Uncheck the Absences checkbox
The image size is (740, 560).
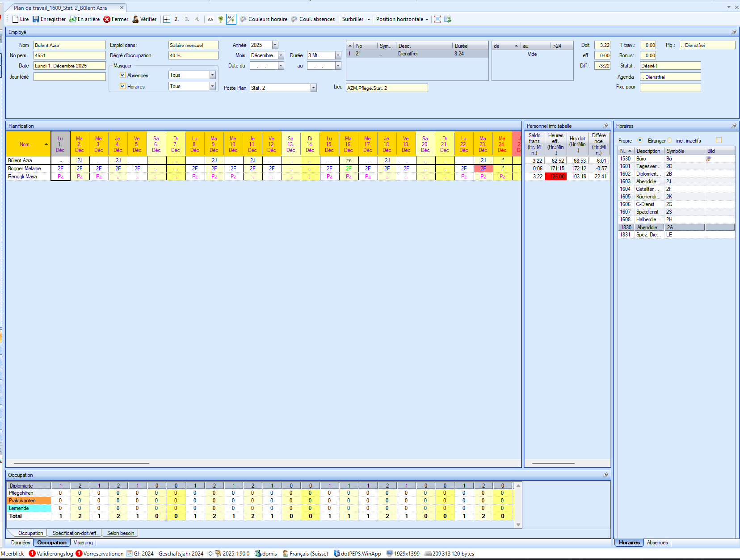[123, 75]
